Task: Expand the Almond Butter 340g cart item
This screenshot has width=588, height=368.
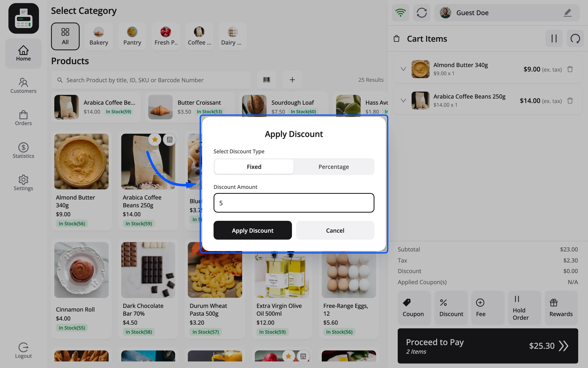Action: (403, 69)
